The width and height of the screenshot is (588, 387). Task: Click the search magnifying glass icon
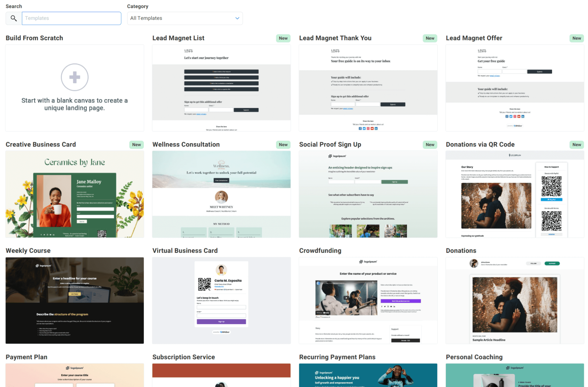coord(13,18)
